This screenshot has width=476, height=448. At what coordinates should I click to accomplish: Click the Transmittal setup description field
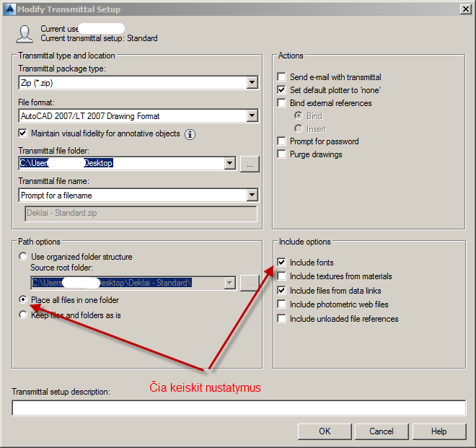point(239,408)
